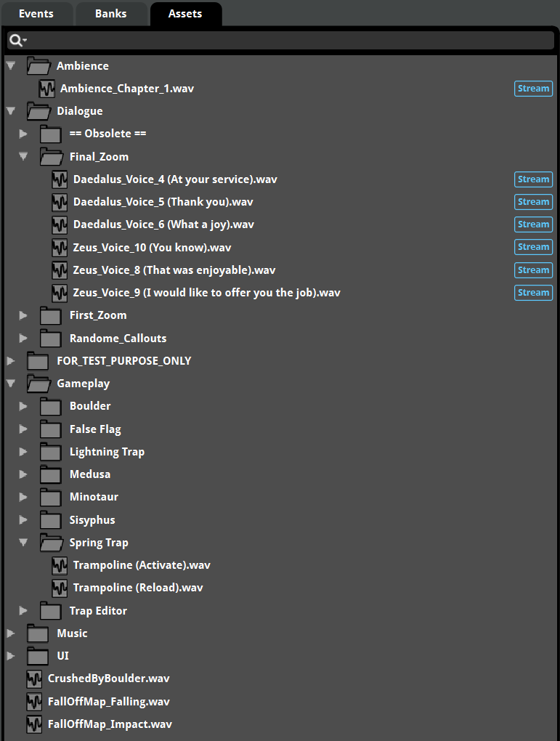Click waveform icon of Daedalus_Voice_5 file
Viewport: 560px width, 741px height.
pyautogui.click(x=60, y=202)
